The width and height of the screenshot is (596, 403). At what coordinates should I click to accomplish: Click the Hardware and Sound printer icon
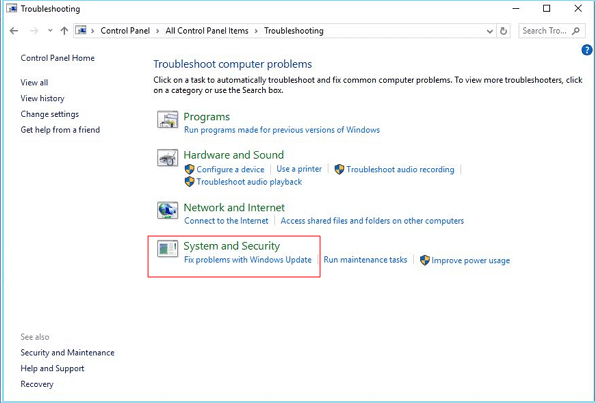click(x=168, y=157)
